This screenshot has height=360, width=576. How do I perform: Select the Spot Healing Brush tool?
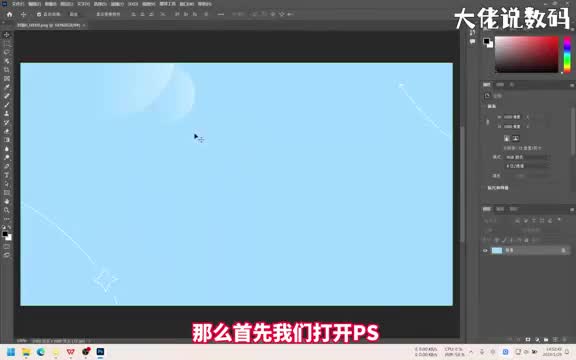pos(7,96)
